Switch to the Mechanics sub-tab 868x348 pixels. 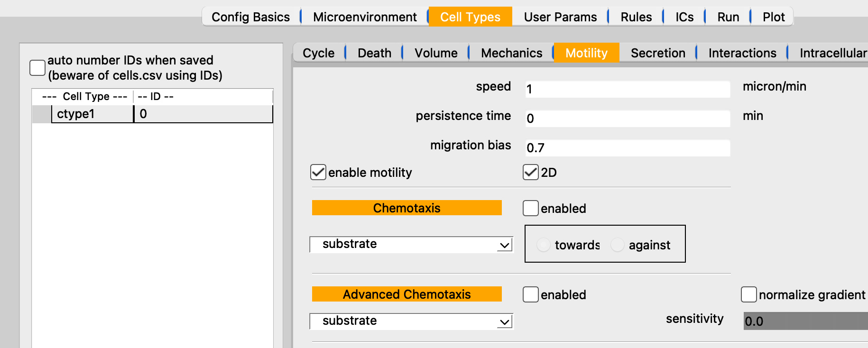511,53
